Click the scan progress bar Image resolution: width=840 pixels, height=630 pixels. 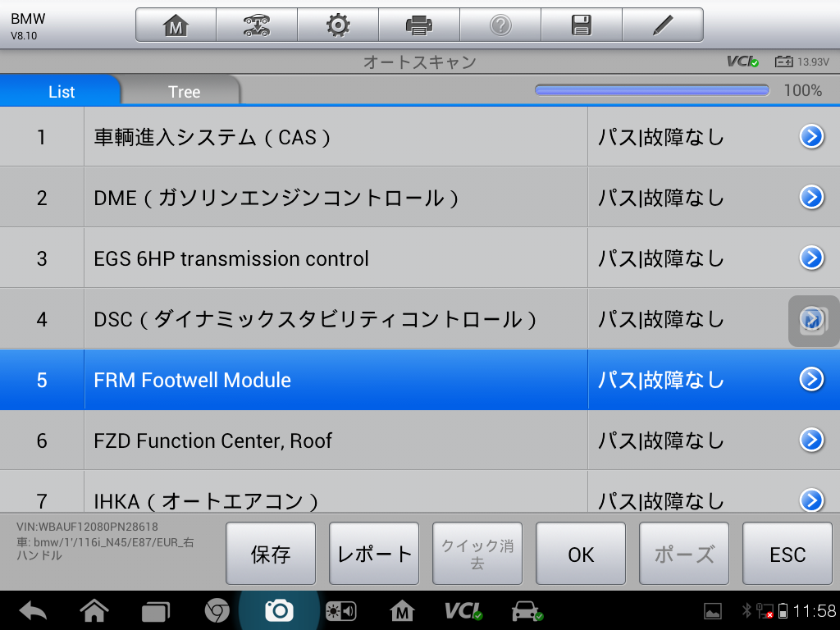(x=652, y=90)
